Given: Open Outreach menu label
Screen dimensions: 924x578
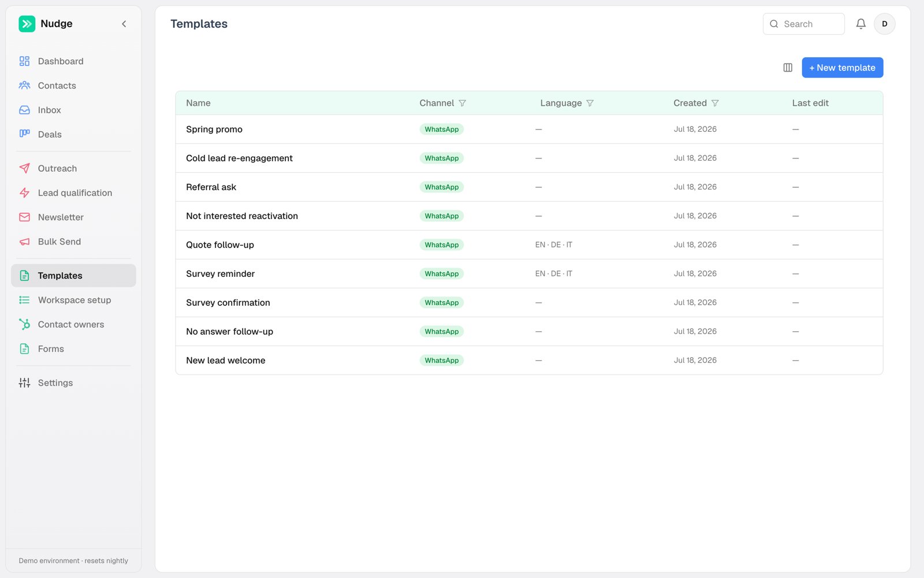Looking at the screenshot, I should (x=57, y=168).
